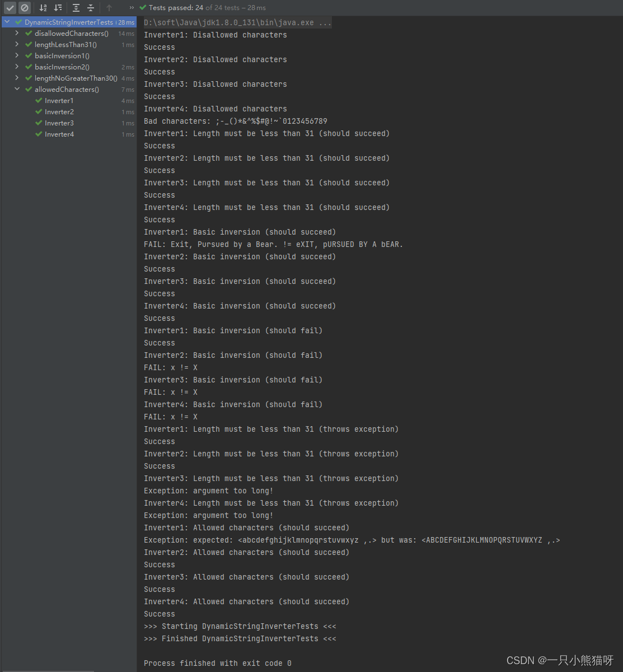
Task: Click green pass icon of Inverter2
Action: [x=39, y=112]
